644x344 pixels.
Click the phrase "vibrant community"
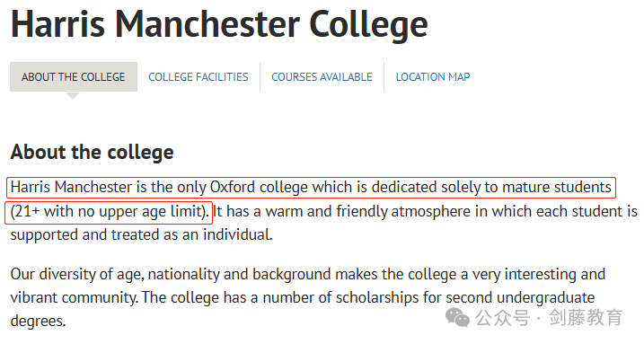pos(74,297)
